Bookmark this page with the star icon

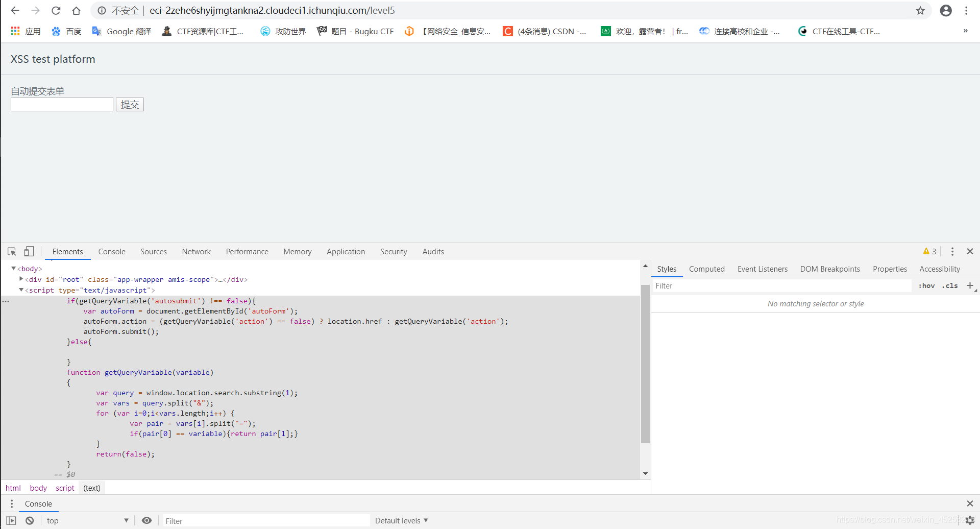[920, 11]
